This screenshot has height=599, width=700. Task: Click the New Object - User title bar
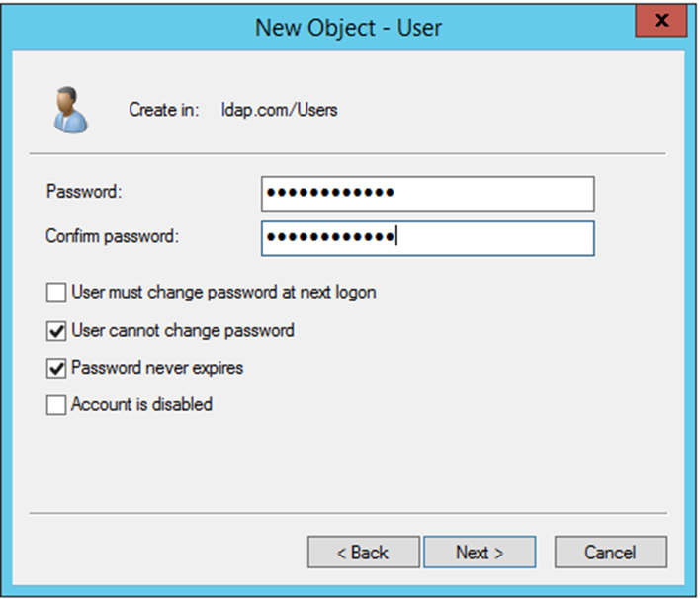point(348,28)
